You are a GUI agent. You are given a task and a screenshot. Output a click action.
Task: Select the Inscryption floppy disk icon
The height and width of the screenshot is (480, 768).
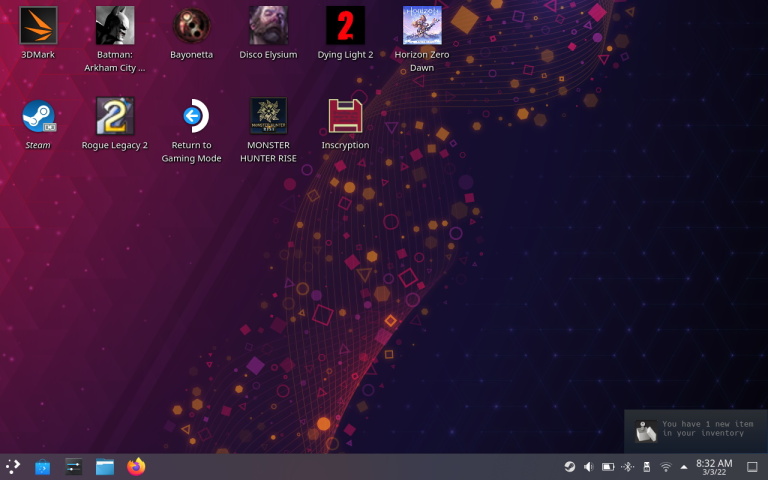[345, 116]
